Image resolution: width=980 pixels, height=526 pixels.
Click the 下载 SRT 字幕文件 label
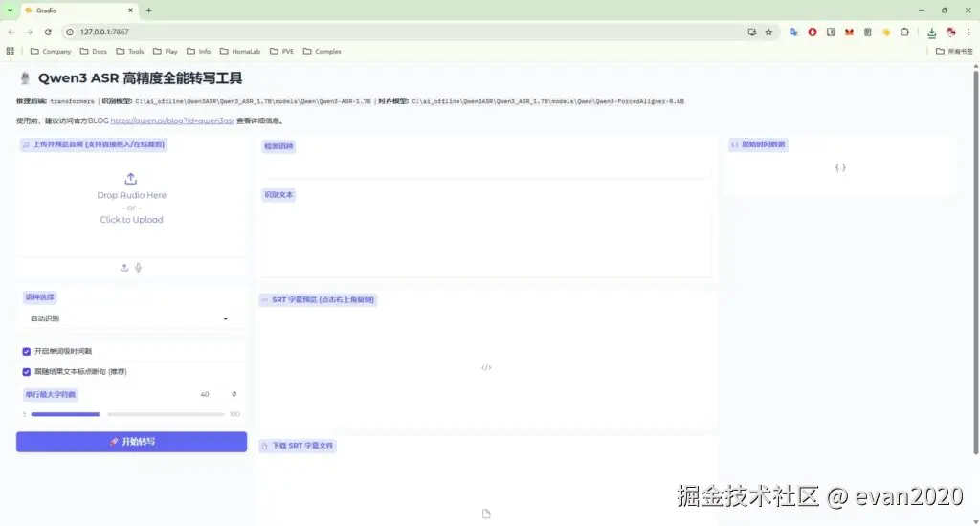[x=298, y=446]
